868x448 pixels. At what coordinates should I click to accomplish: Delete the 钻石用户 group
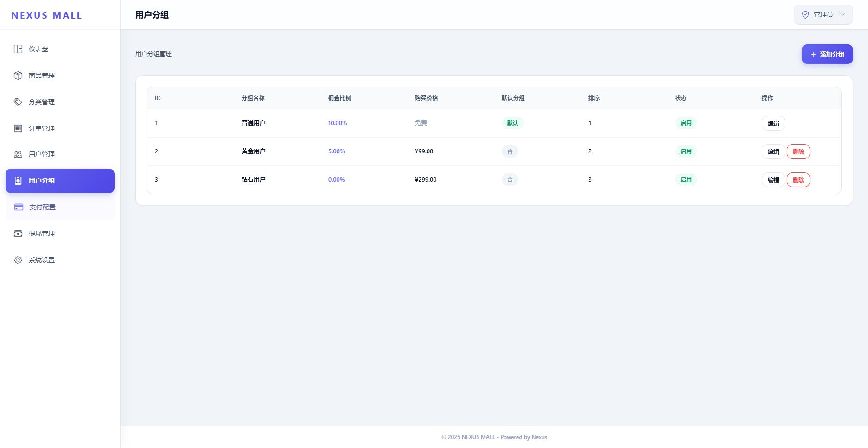pyautogui.click(x=798, y=180)
